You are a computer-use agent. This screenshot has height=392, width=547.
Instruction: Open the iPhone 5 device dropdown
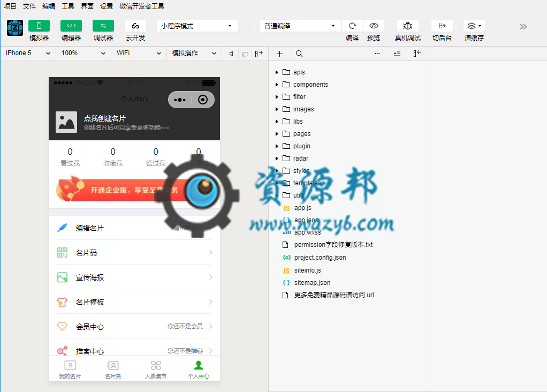click(28, 53)
